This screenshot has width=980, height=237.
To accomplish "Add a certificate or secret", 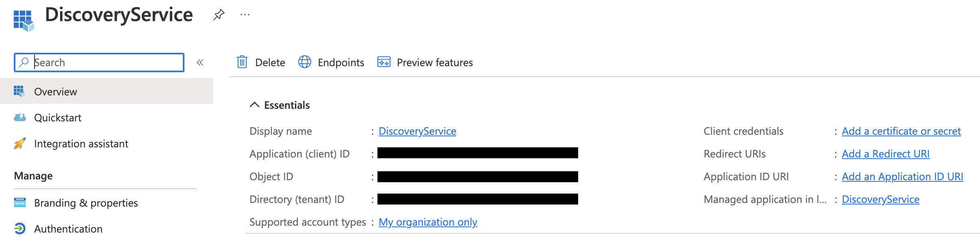I will pyautogui.click(x=901, y=131).
